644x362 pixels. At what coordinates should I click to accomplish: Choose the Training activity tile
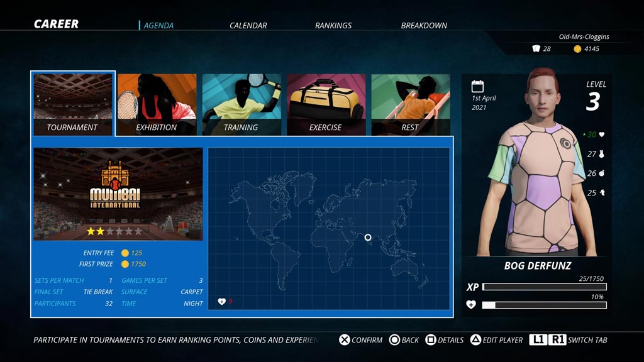tap(241, 104)
